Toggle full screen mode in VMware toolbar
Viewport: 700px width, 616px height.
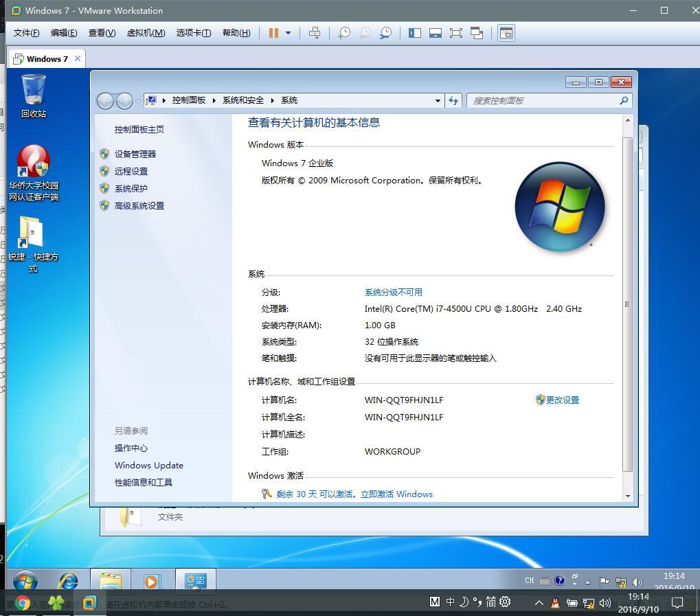click(x=457, y=32)
